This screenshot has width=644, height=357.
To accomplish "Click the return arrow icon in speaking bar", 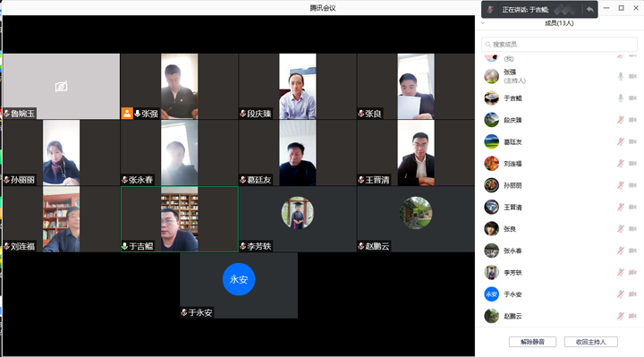I will pyautogui.click(x=590, y=10).
